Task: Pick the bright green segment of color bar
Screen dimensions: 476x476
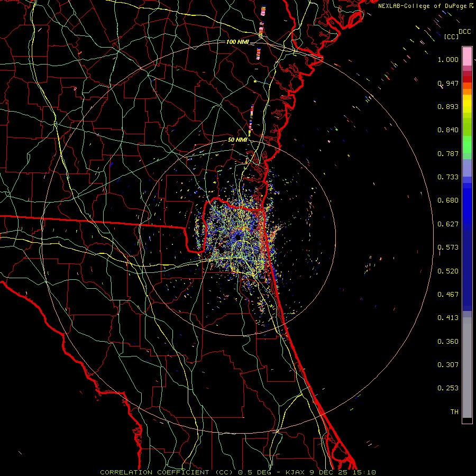Action: [467, 144]
